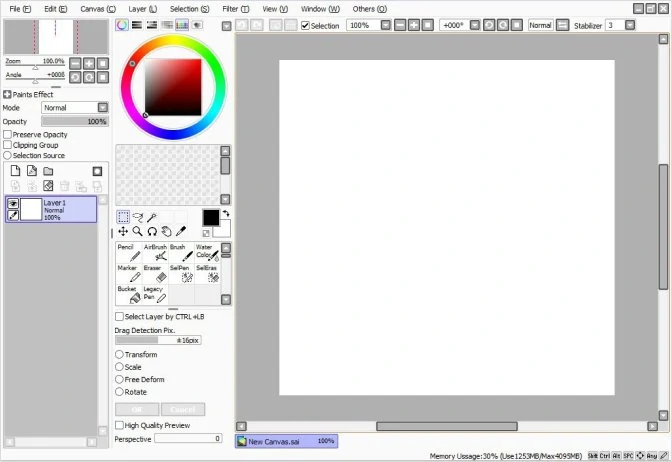Image resolution: width=672 pixels, height=462 pixels.
Task: Show the swatches panel
Action: coord(182,25)
